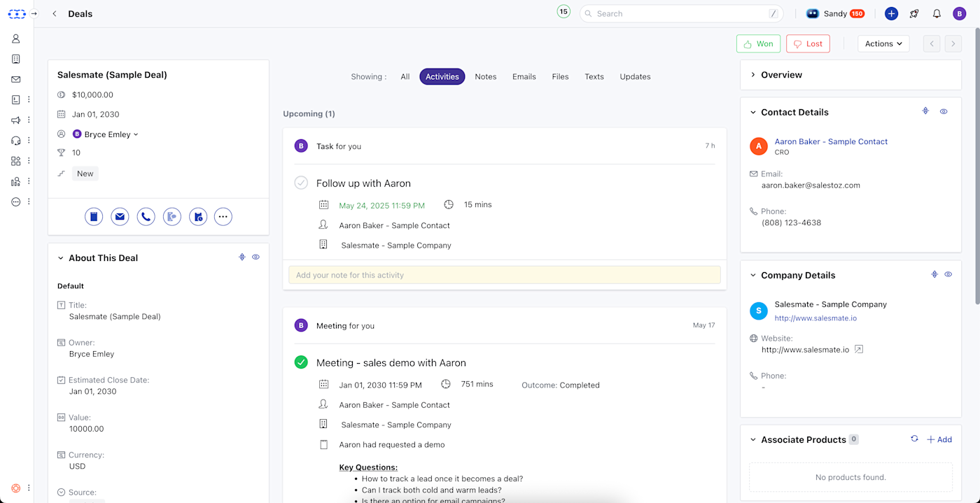Mark the deal as Won
980x503 pixels.
[758, 43]
